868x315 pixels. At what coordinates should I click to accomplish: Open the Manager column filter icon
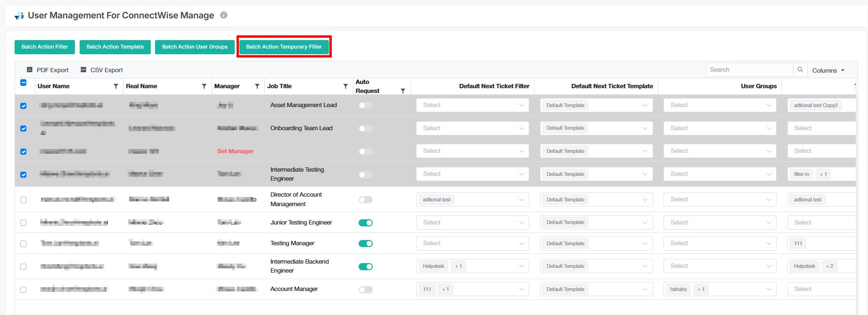coord(257,86)
